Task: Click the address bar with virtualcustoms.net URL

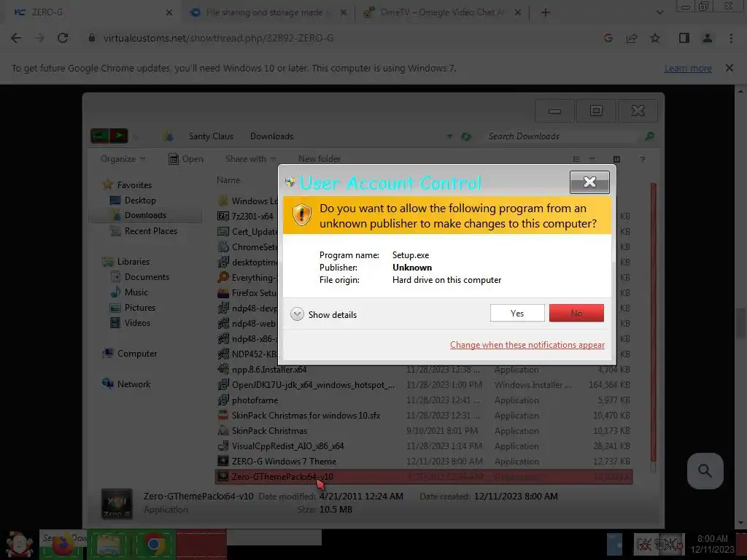Action: click(218, 38)
